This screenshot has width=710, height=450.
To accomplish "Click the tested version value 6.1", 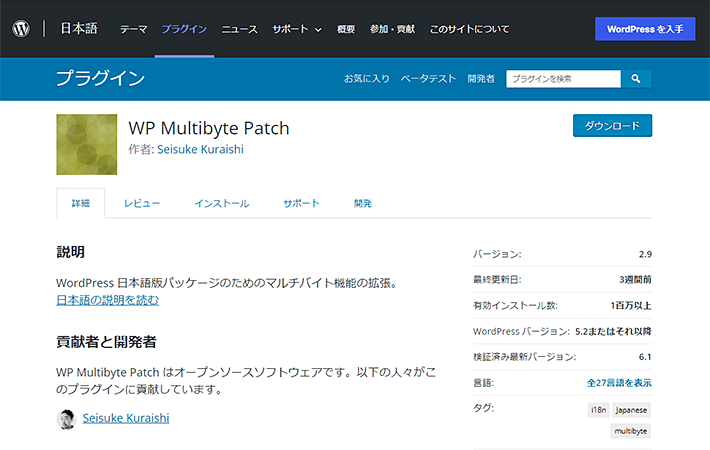I will pyautogui.click(x=645, y=357).
